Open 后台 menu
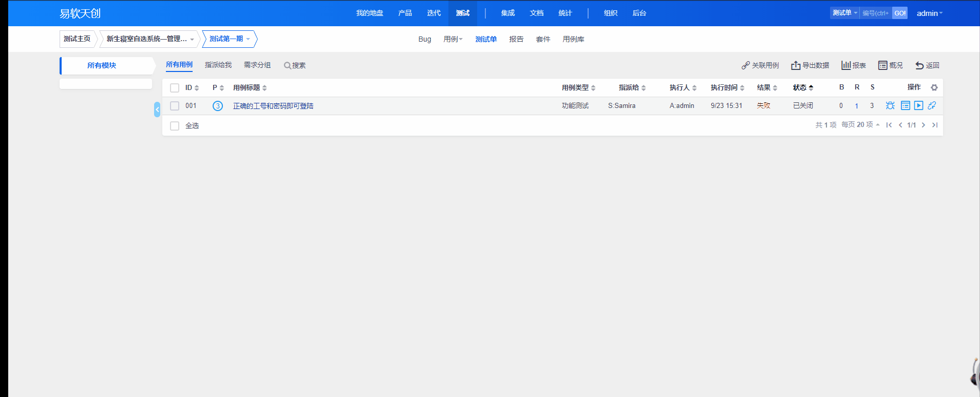Viewport: 980px width, 397px height. click(639, 13)
